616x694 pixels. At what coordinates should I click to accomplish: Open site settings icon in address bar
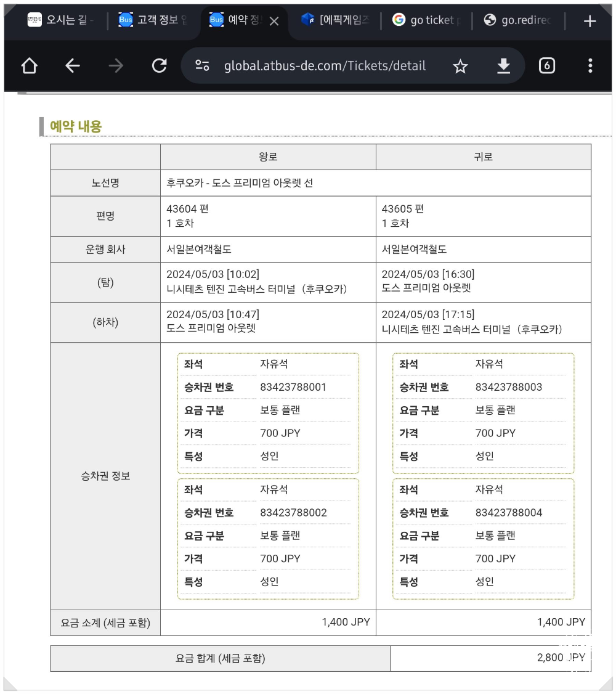[x=202, y=65]
